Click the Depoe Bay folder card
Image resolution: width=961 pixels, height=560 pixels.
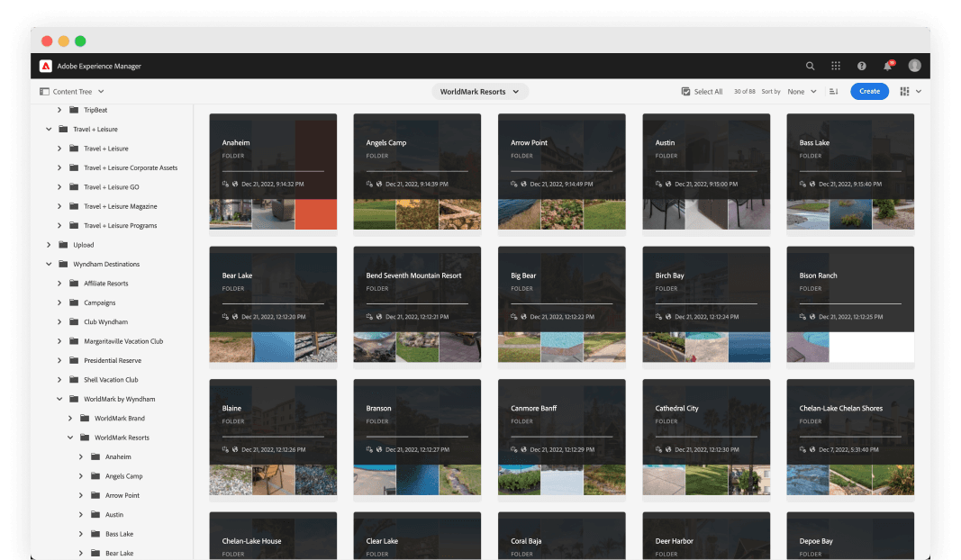(851, 536)
